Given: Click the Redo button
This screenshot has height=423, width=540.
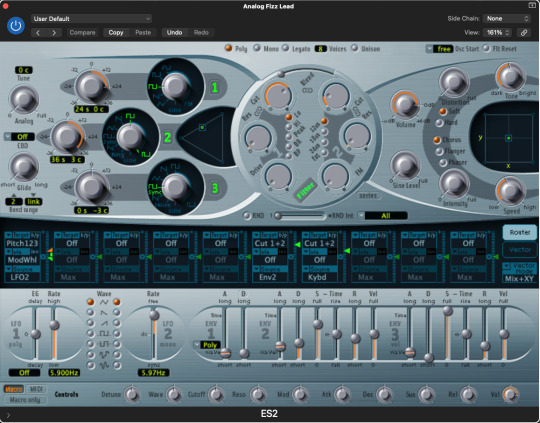Looking at the screenshot, I should pyautogui.click(x=201, y=33).
